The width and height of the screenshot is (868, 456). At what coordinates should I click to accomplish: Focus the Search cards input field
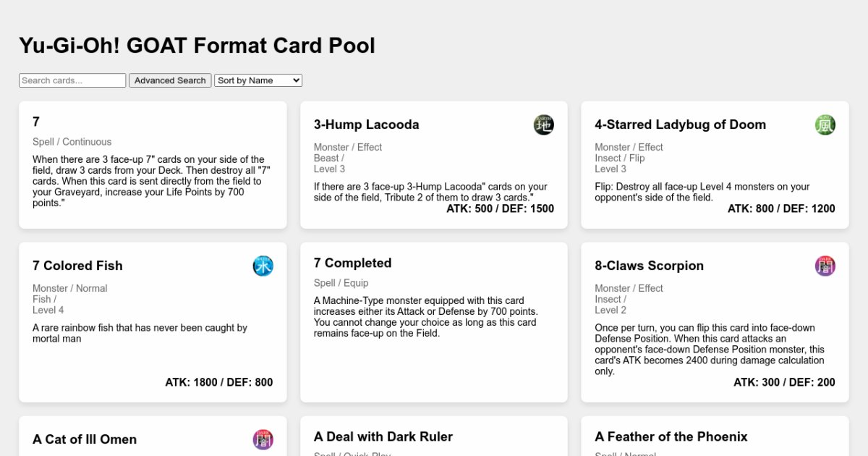pos(72,80)
